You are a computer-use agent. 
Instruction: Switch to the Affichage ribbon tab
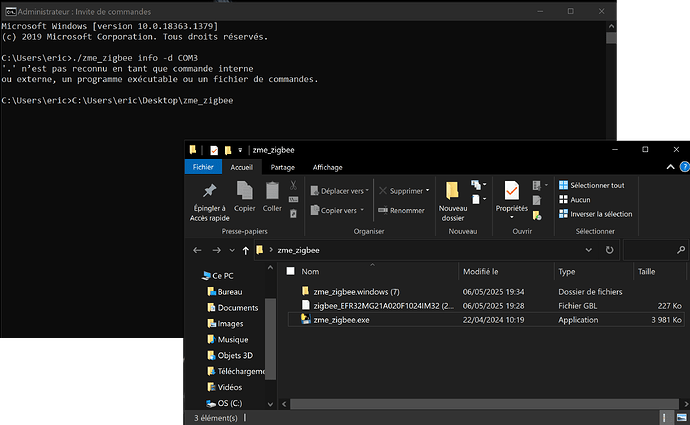point(327,167)
